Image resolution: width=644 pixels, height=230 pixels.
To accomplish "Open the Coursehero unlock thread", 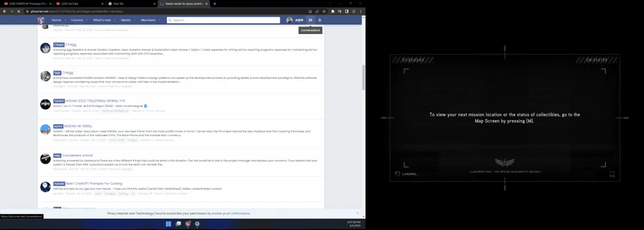I will (x=78, y=155).
